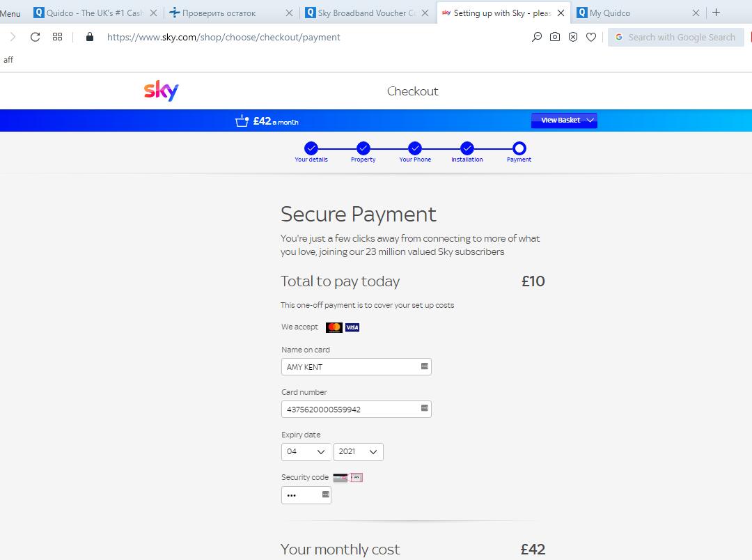This screenshot has width=752, height=560.
Task: Click the Sky logo
Action: pos(162,91)
